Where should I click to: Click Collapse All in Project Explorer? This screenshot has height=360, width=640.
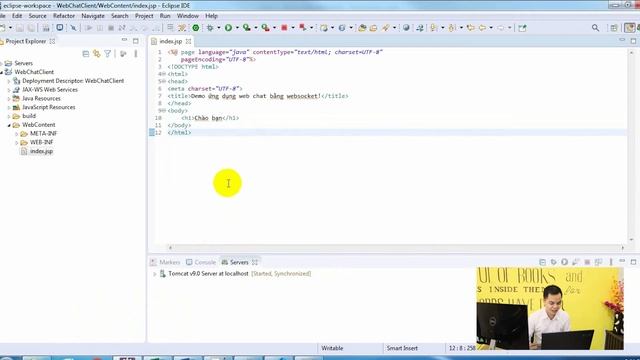(86, 54)
